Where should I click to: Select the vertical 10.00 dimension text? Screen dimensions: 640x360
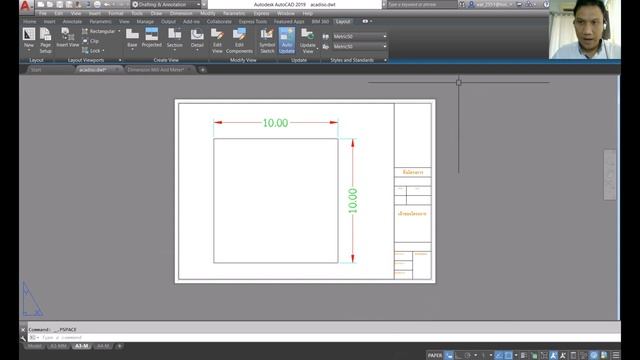click(x=352, y=200)
